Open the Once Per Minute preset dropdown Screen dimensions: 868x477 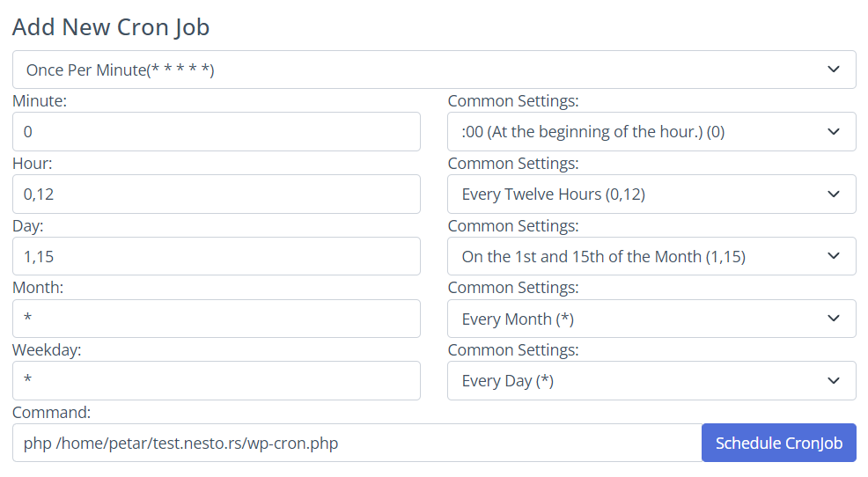[x=434, y=70]
